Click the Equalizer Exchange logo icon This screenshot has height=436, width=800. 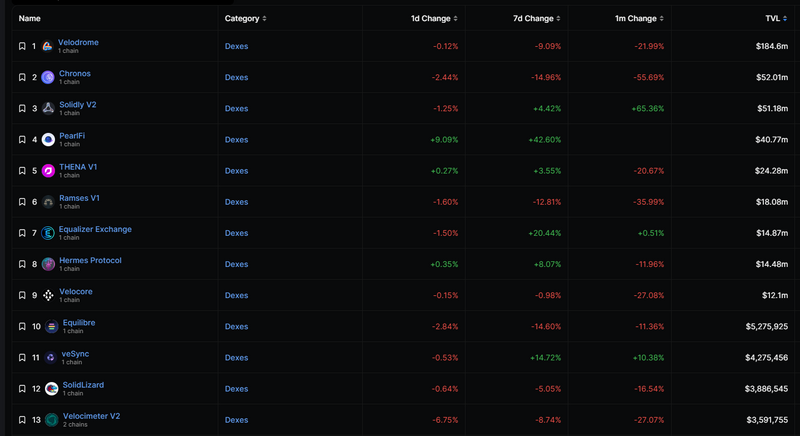(x=48, y=233)
